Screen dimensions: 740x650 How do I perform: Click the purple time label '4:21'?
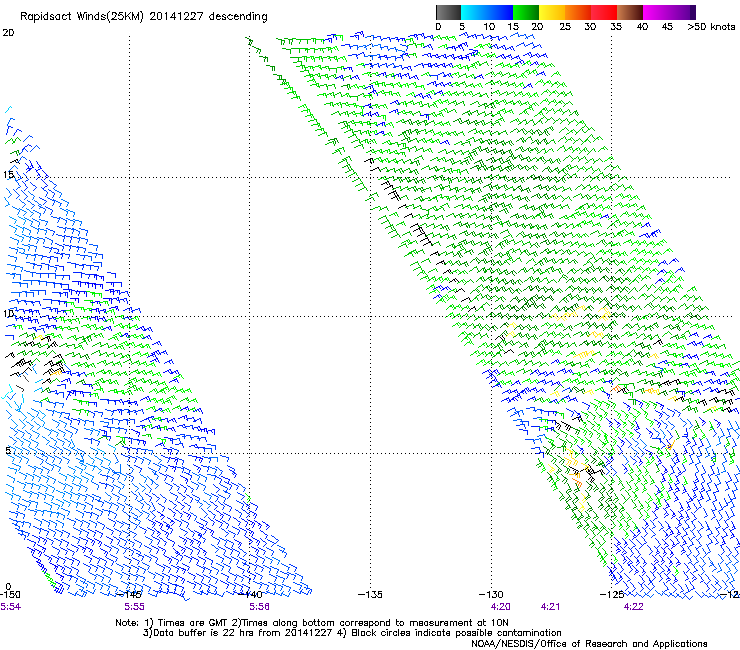pyautogui.click(x=550, y=607)
